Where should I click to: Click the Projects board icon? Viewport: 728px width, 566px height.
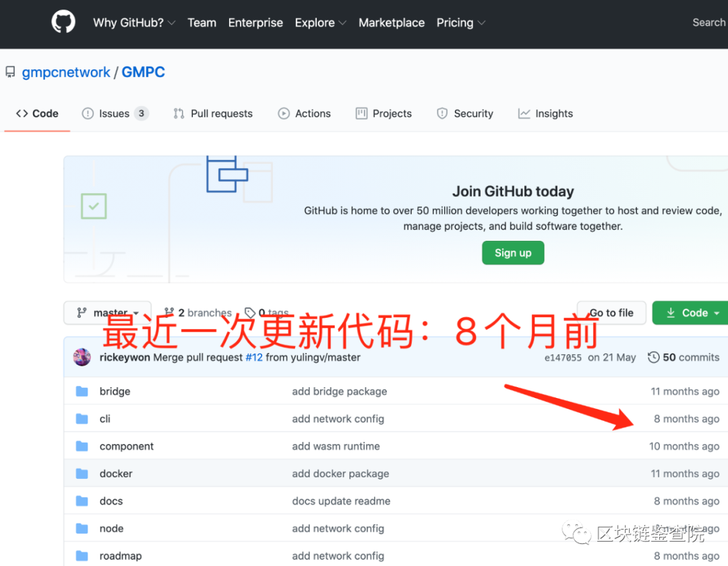(x=361, y=113)
